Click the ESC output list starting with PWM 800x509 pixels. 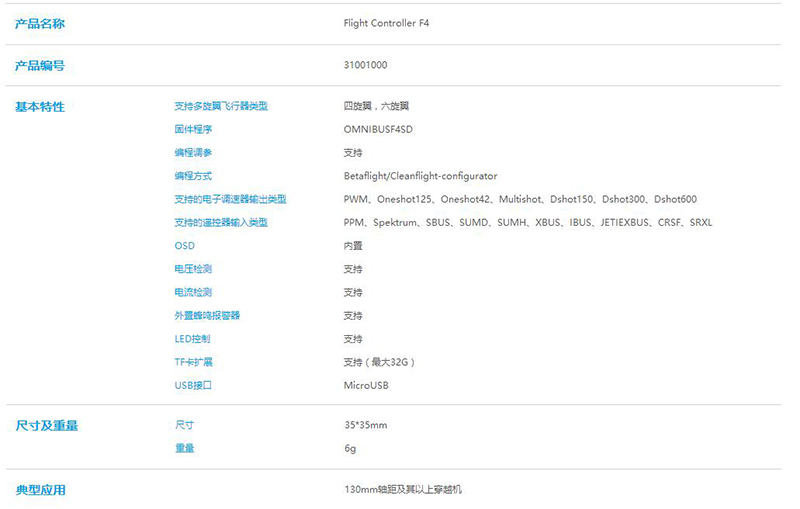click(x=520, y=199)
